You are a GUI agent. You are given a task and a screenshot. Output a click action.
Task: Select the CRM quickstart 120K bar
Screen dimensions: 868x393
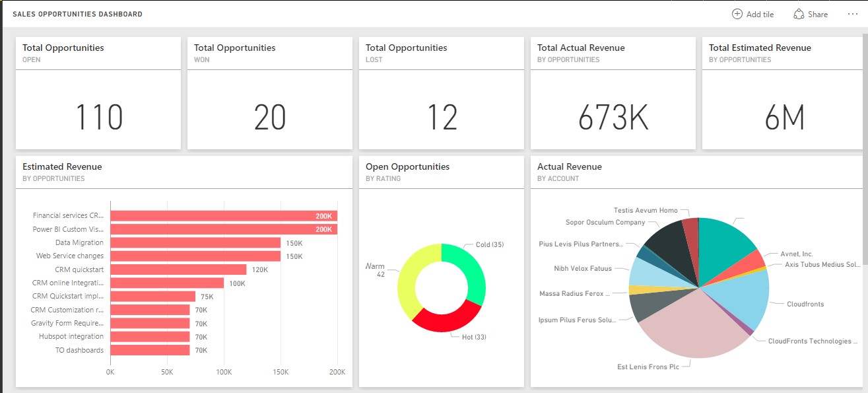178,269
